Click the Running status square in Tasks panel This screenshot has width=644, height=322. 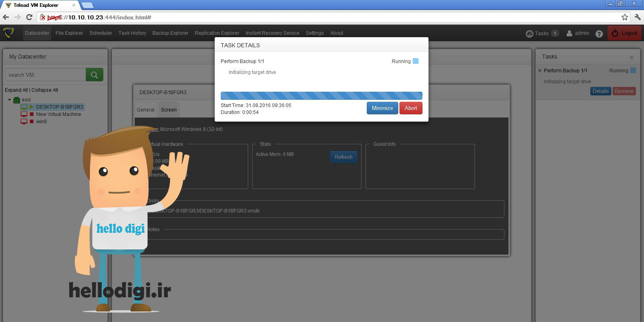pyautogui.click(x=633, y=70)
